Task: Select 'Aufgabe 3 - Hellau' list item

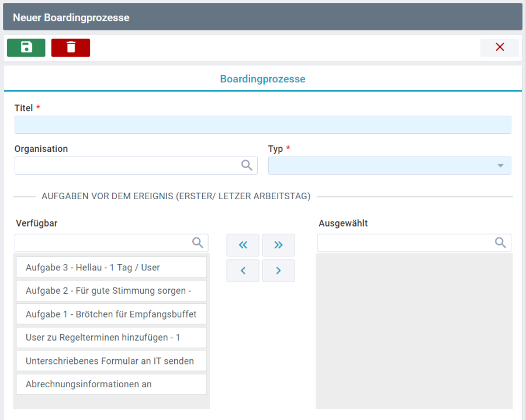Action: (x=111, y=268)
